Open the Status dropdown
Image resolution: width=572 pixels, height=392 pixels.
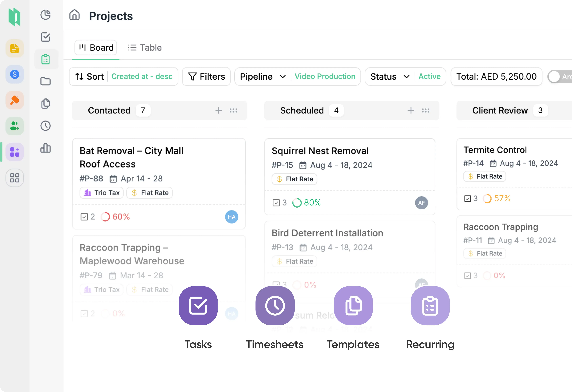(390, 77)
